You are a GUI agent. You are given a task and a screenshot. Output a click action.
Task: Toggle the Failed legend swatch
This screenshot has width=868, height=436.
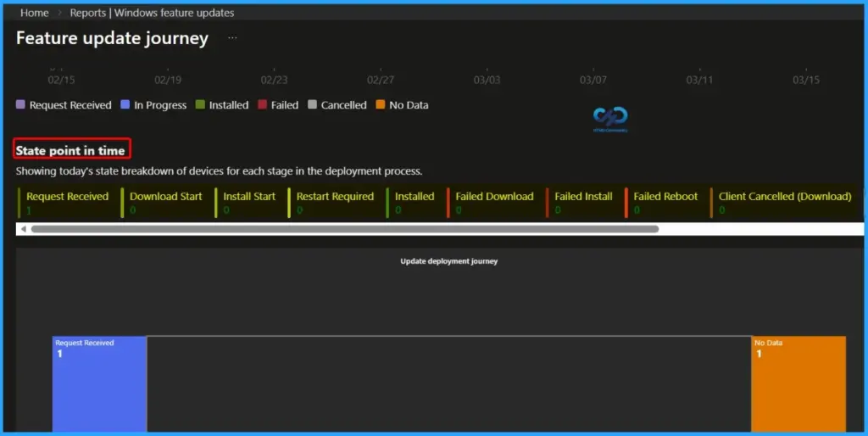click(x=262, y=104)
